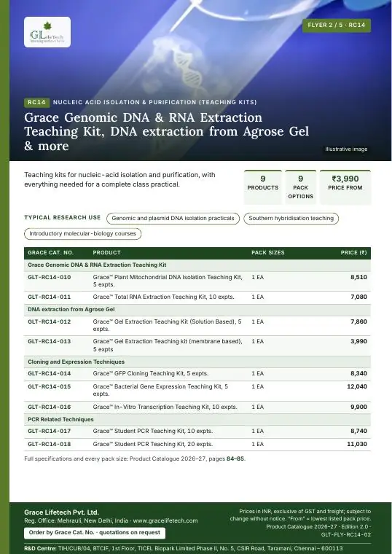Click 'Grace Lifetech Pvt. Ltd.' footer heading
Image resolution: width=392 pixels, height=554 pixels.
click(x=61, y=512)
